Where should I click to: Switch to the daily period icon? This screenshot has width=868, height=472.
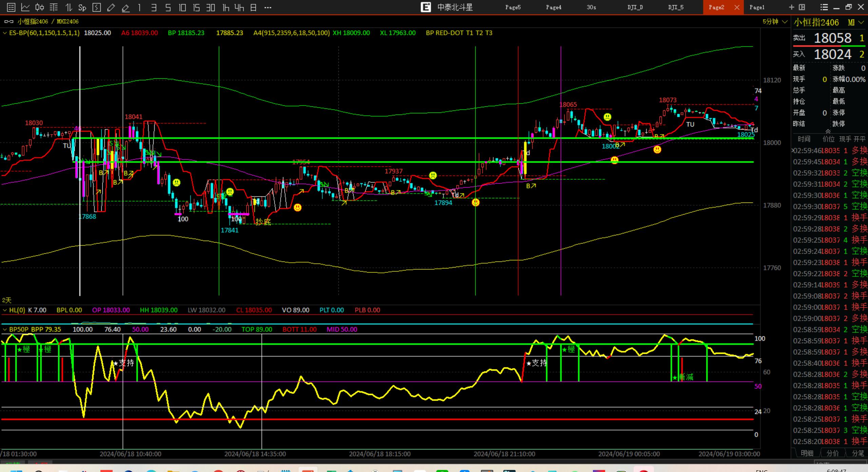pos(253,7)
